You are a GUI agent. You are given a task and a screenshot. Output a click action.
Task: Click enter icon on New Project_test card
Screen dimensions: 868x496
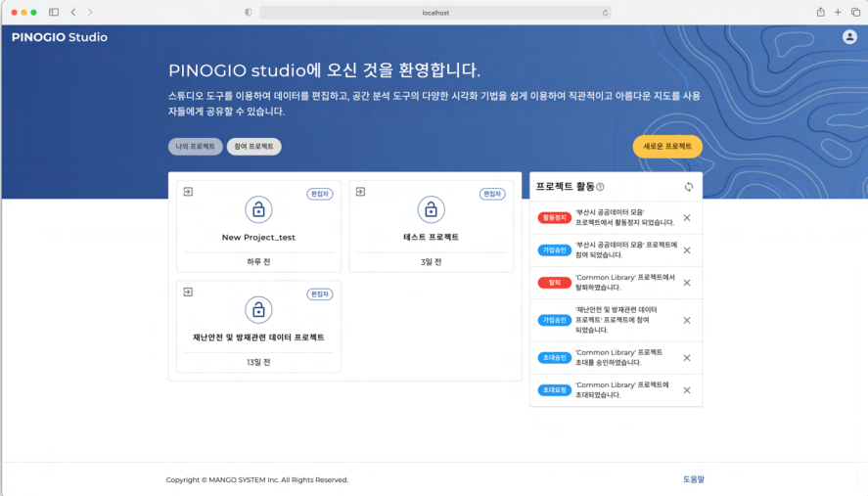(x=188, y=192)
